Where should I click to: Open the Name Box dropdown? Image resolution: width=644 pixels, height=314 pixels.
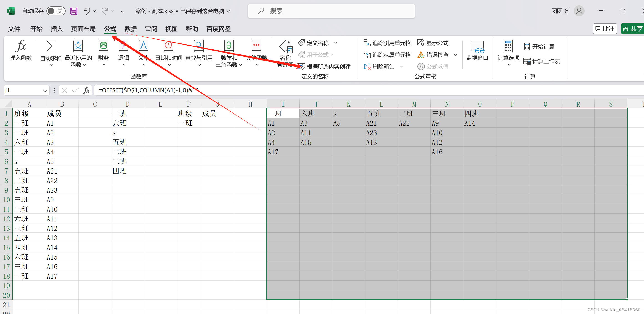[45, 90]
